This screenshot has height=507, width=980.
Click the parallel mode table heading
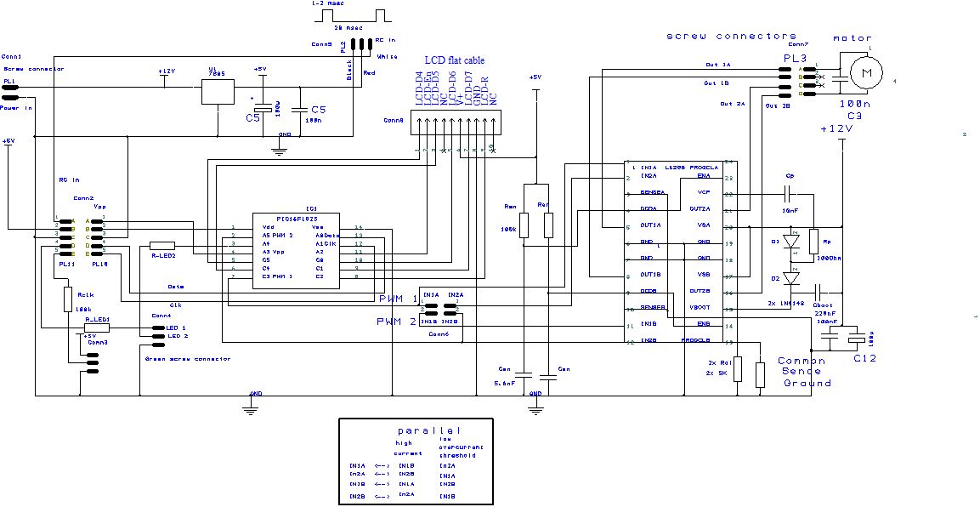click(x=429, y=430)
